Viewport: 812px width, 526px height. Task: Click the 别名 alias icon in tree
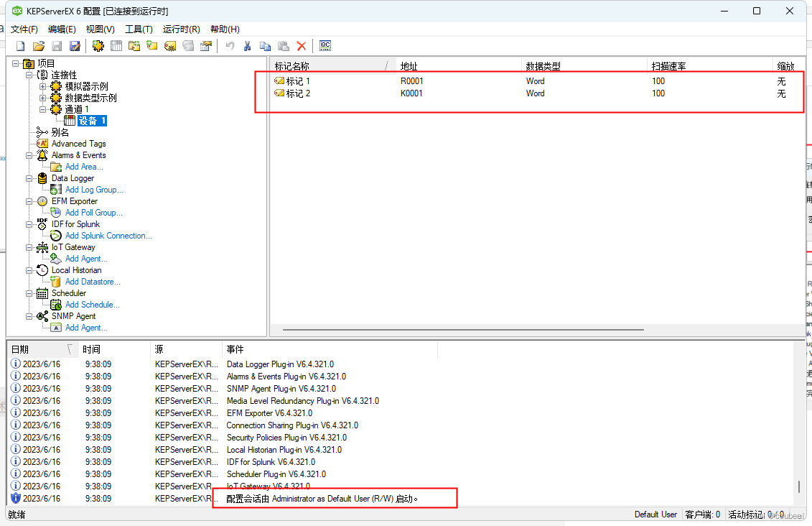(x=42, y=132)
